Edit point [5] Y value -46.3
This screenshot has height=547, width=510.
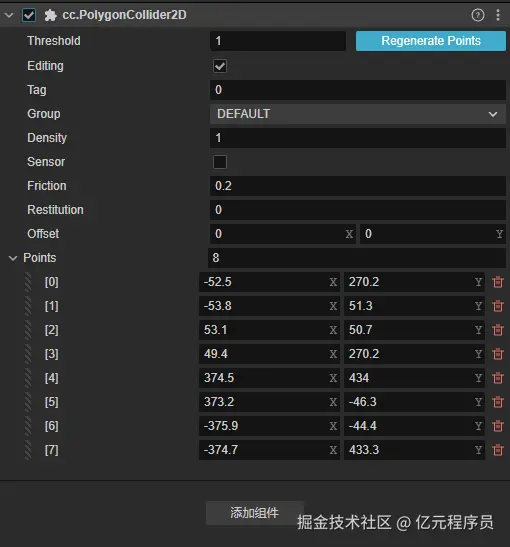[414, 402]
